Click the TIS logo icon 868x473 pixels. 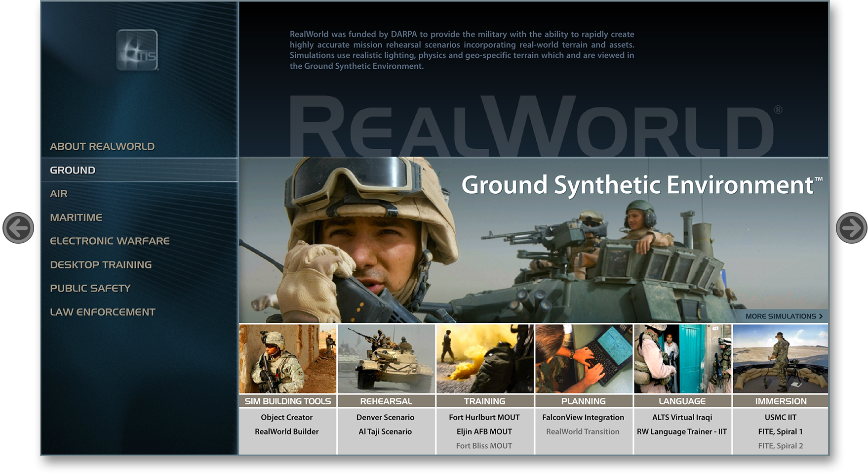click(137, 50)
